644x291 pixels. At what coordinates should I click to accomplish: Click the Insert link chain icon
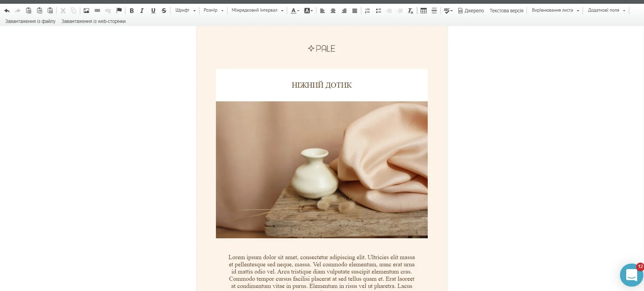coord(97,11)
